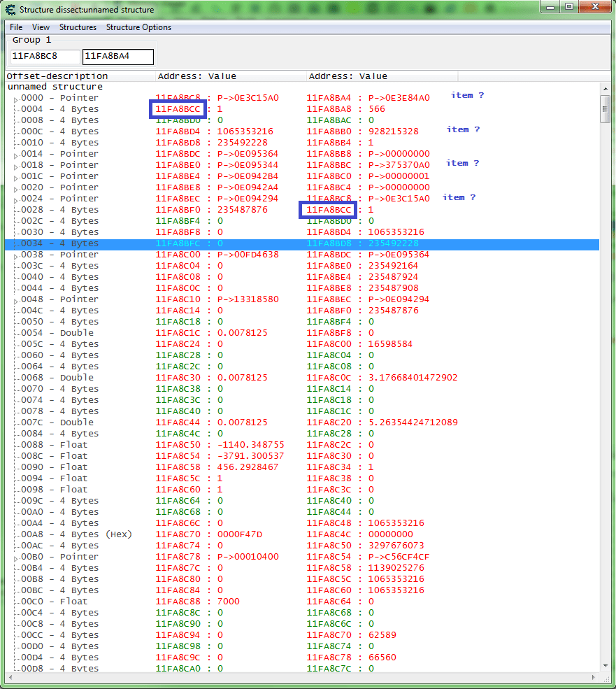Expand the Pointer node at offset 0038
616x689 pixels.
15,254
